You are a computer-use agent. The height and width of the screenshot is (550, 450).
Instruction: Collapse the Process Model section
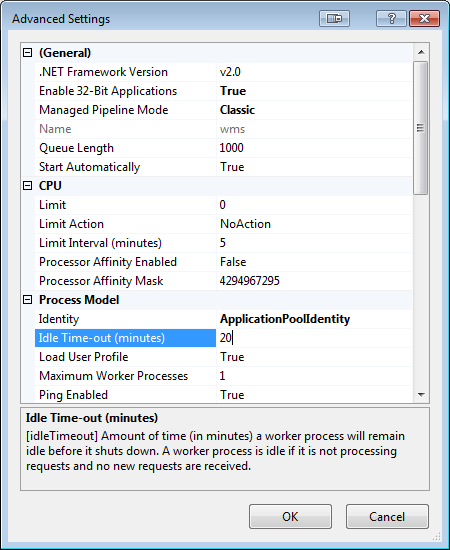coord(27,300)
